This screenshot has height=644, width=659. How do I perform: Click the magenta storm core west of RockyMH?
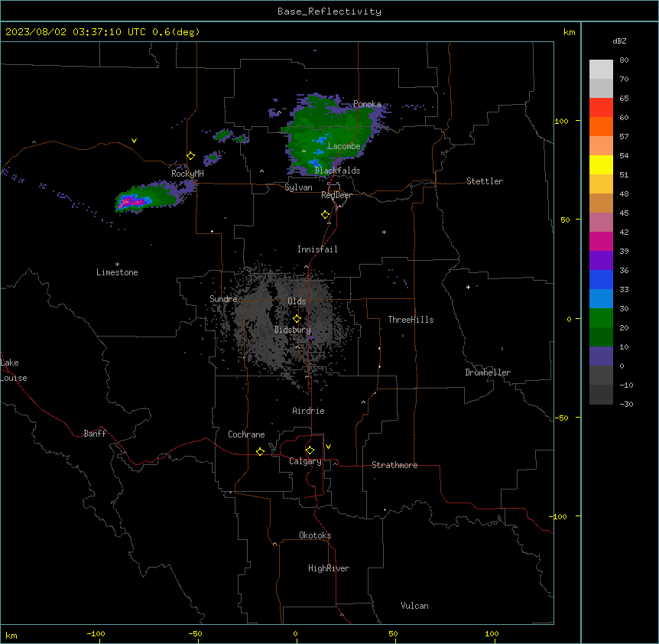(134, 202)
